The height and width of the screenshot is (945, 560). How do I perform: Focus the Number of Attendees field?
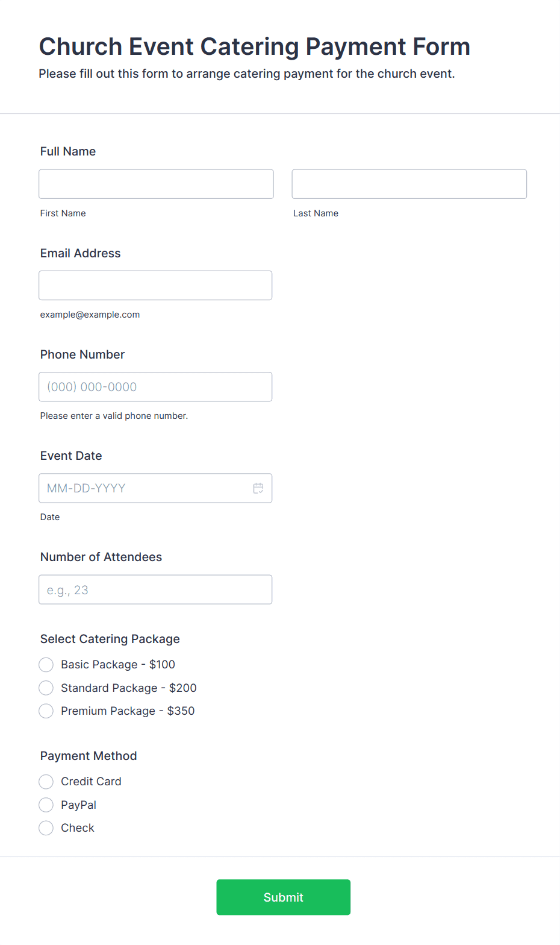point(155,589)
